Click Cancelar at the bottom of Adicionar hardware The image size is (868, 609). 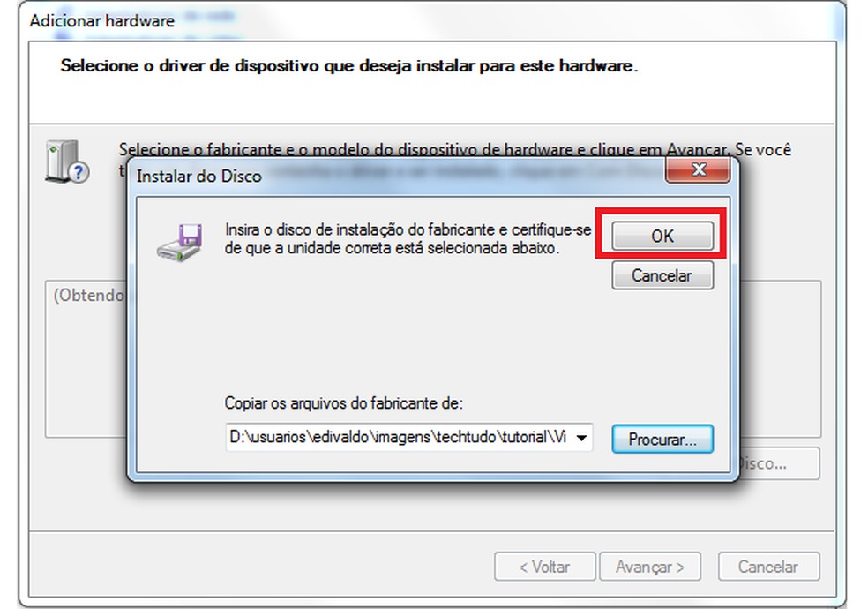(x=768, y=567)
